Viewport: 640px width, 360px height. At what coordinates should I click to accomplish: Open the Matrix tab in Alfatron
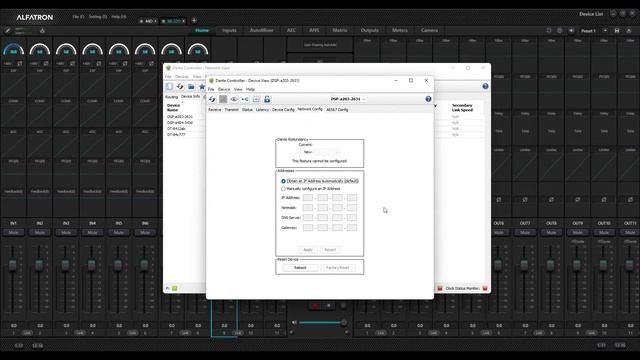(340, 30)
